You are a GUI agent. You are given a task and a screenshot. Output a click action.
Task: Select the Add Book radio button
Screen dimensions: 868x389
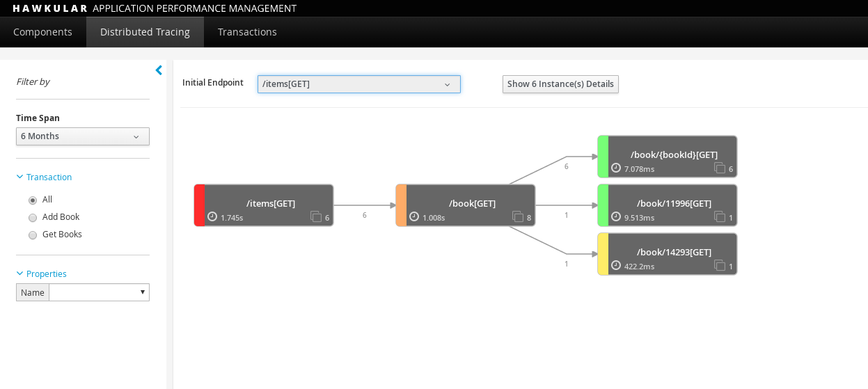(33, 218)
